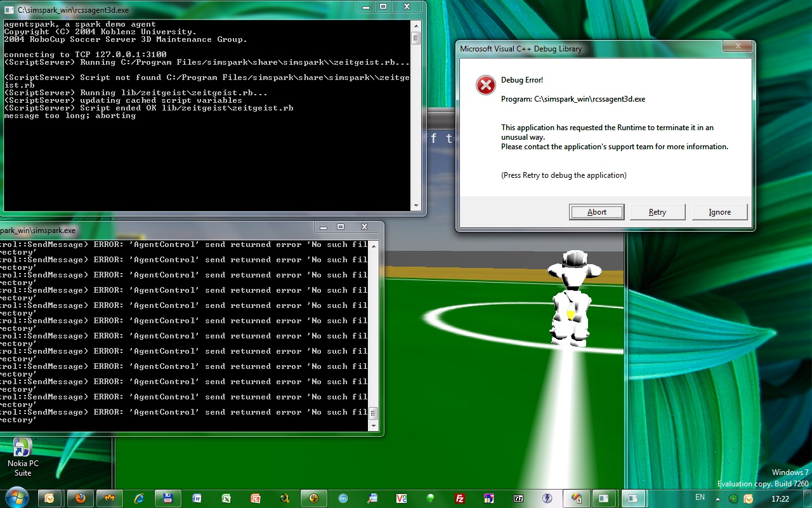
Task: Open 7-Zip from the taskbar
Action: (x=518, y=498)
